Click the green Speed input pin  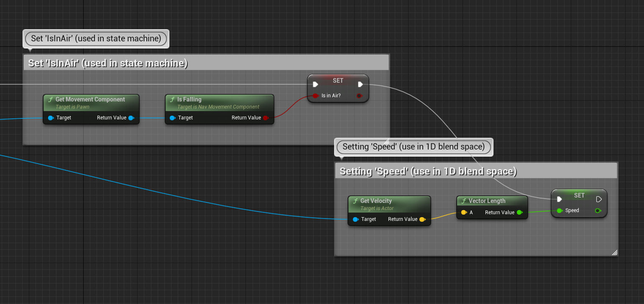[x=560, y=210]
